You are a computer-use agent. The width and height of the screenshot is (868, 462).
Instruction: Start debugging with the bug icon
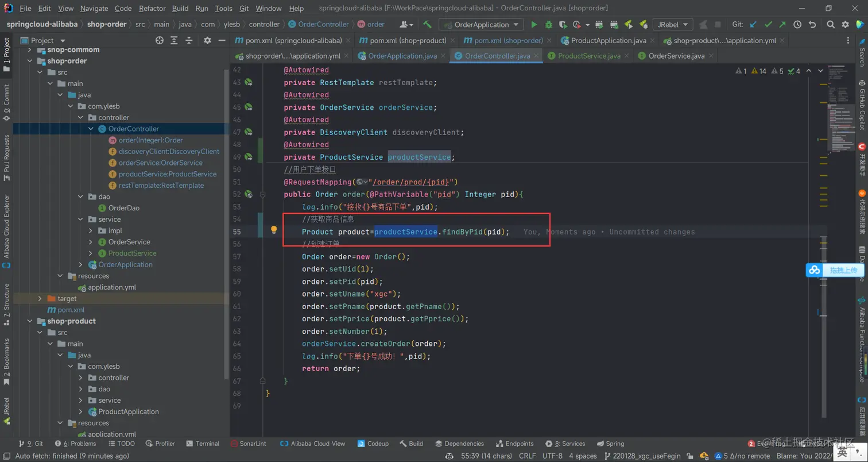(x=549, y=25)
